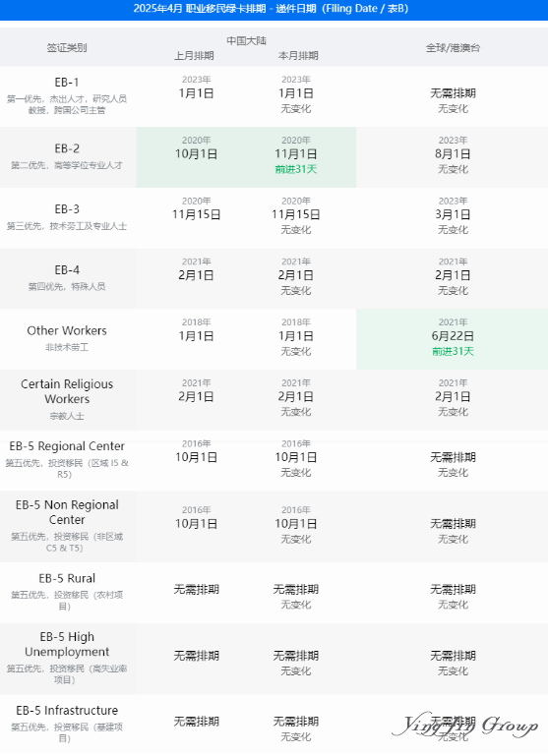Click the 6月22日 highlighted global date cell
The image size is (548, 756).
[453, 336]
